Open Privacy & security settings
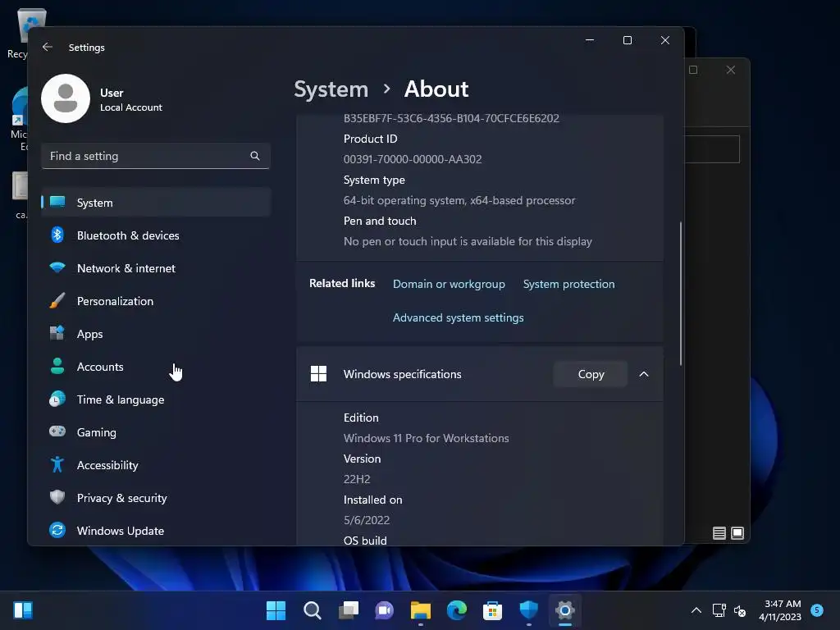Viewport: 840px width, 630px height. coord(156,498)
